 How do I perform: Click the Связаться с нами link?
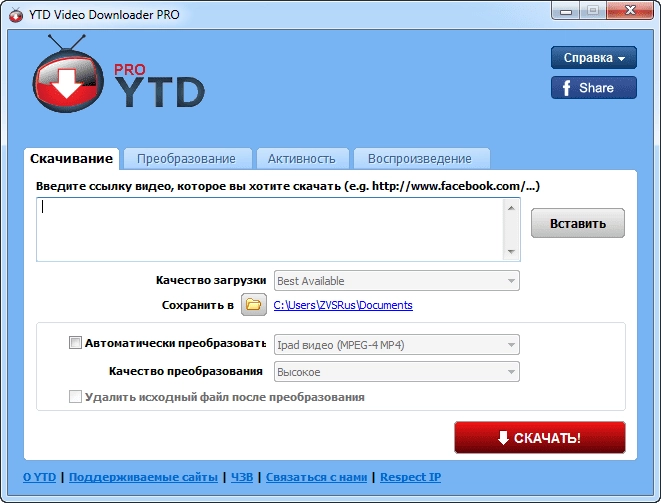coord(317,477)
